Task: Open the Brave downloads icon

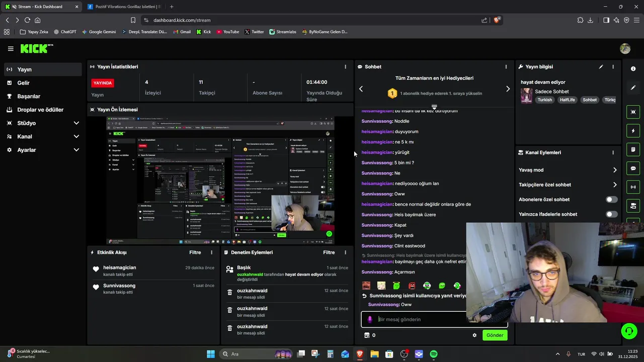Action: coord(591,20)
